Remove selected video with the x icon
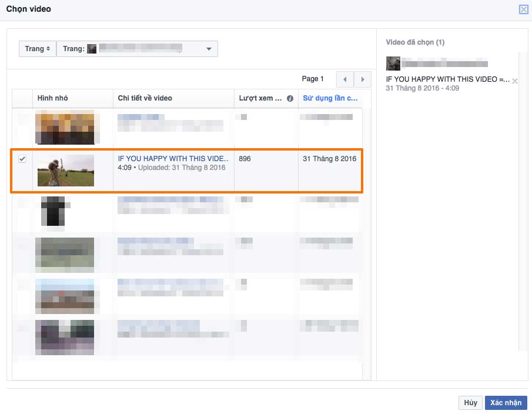The height and width of the screenshot is (414, 532). [x=515, y=81]
